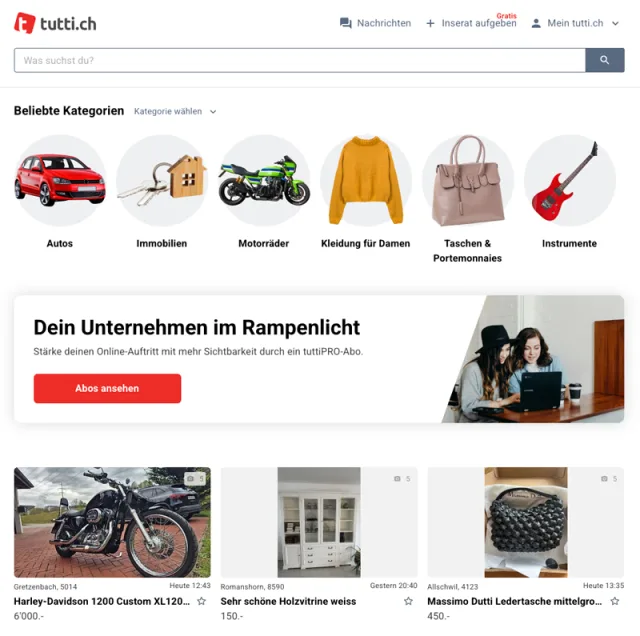Open Taschen & Portemonnaies category icon

tap(468, 180)
